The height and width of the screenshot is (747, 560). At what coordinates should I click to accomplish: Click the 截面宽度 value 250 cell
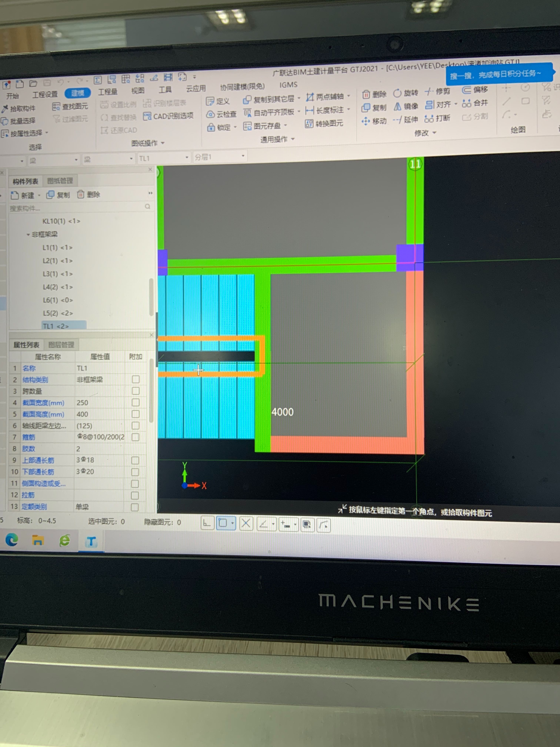click(100, 403)
